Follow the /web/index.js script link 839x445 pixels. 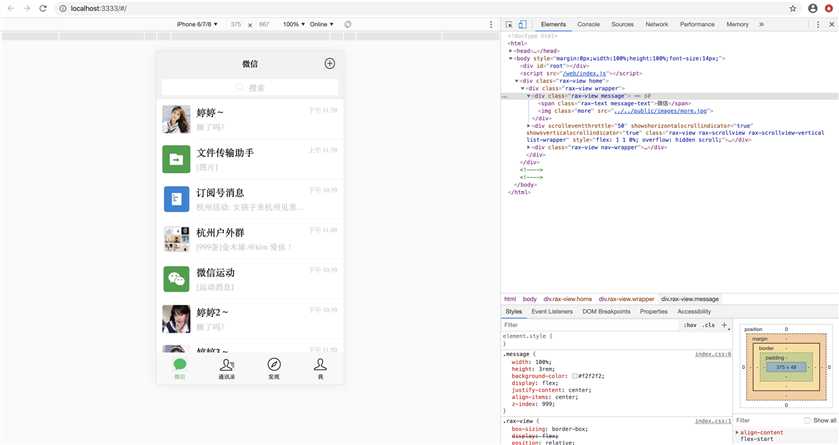584,73
